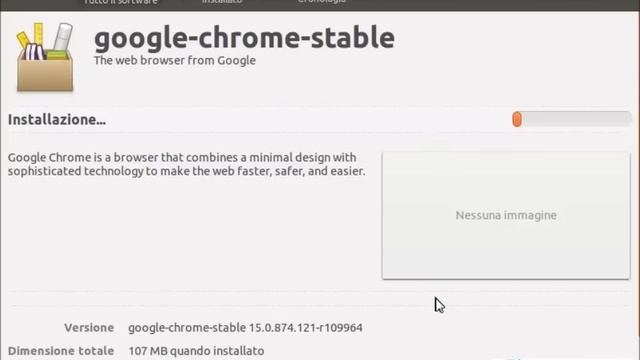Click the installation status bar row
640x360 pixels.
320,120
